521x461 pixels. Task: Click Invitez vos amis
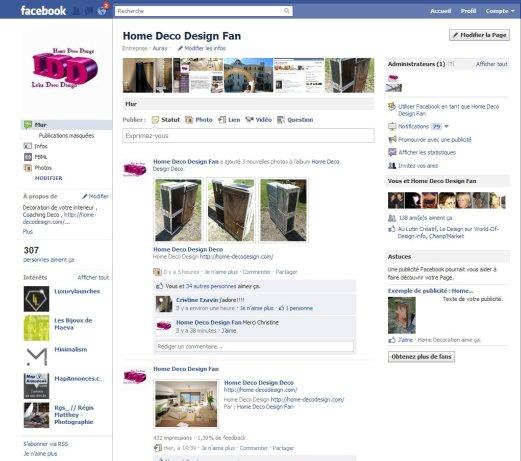(418, 166)
